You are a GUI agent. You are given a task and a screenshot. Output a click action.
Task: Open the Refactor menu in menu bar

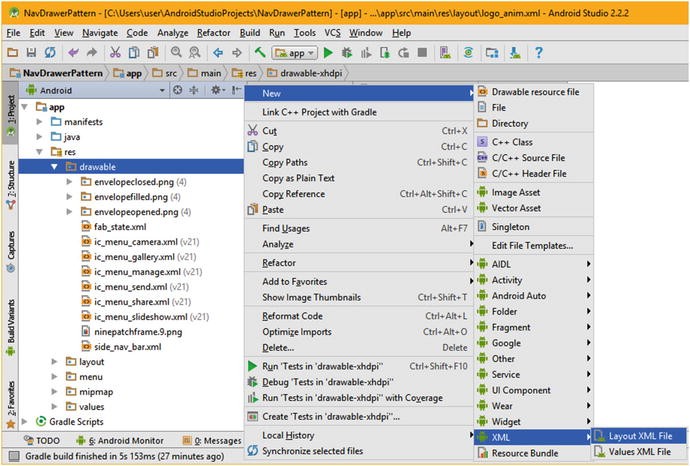pos(213,33)
